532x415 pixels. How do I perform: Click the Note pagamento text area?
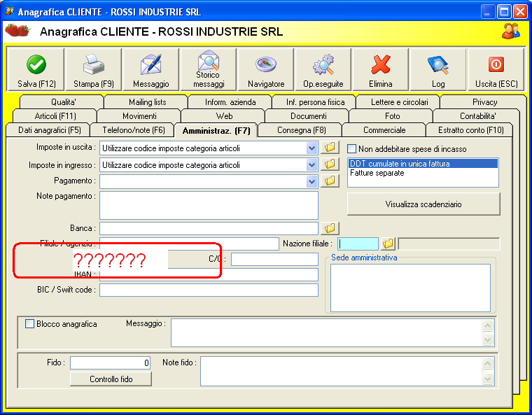click(209, 205)
